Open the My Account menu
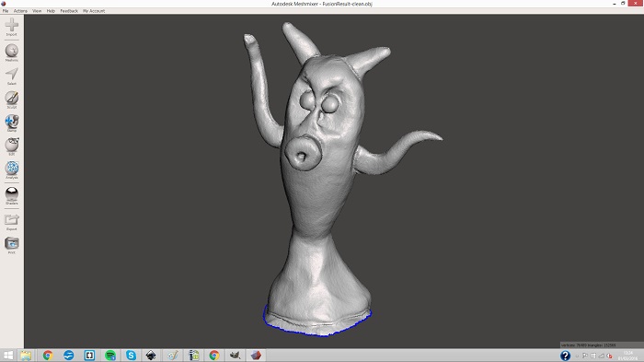Image resolution: width=644 pixels, height=362 pixels. (x=94, y=11)
